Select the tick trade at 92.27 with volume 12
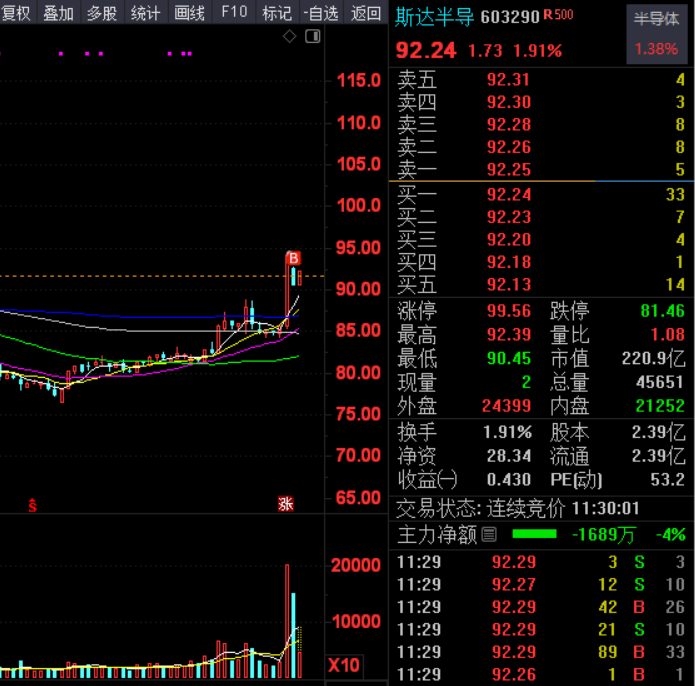This screenshot has width=695, height=686. pos(541,585)
